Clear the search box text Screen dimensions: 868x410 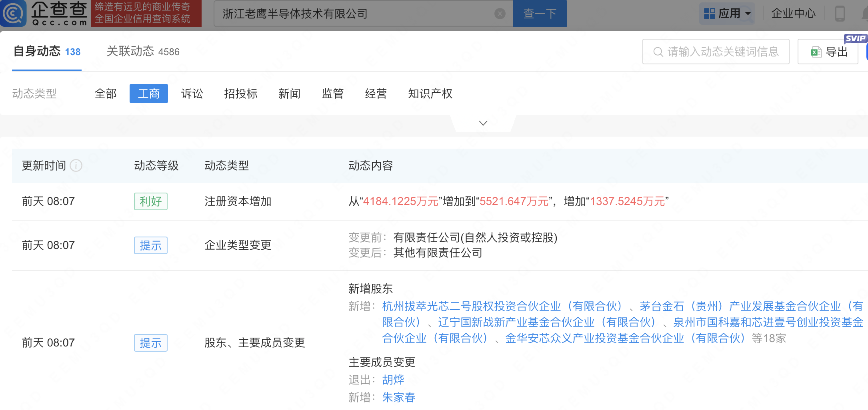coord(500,14)
